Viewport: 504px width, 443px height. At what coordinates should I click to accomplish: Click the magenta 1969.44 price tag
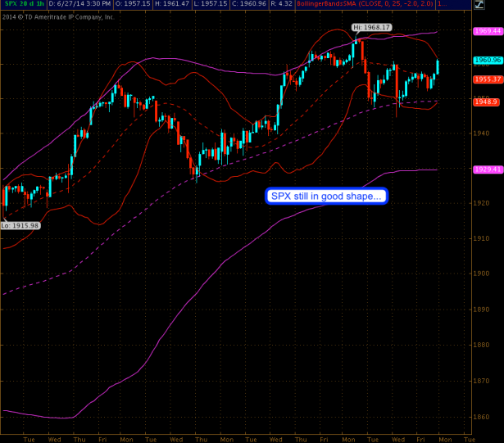coord(487,30)
